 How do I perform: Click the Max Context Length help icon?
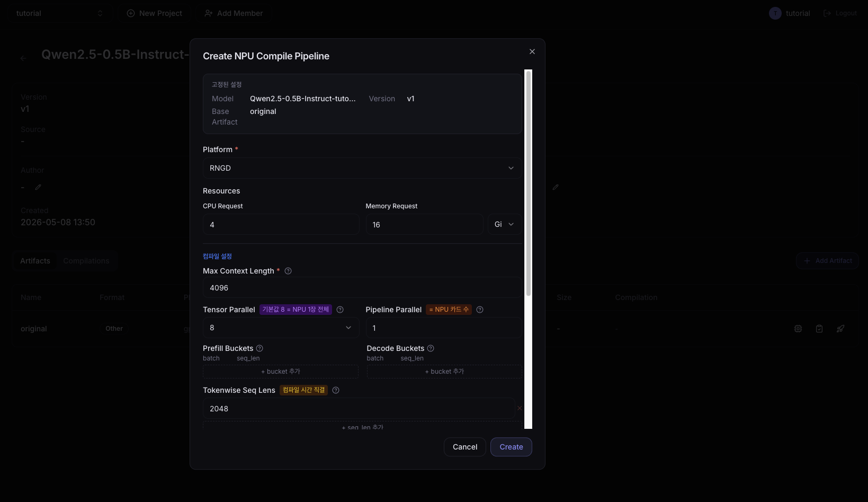click(288, 271)
